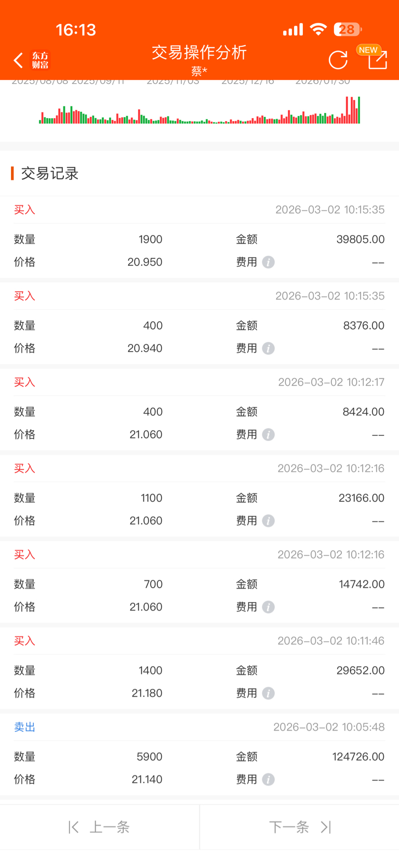Viewport: 399px width, 868px height.
Task: Tap fee info icon for 29652.00 record
Action: (x=268, y=694)
